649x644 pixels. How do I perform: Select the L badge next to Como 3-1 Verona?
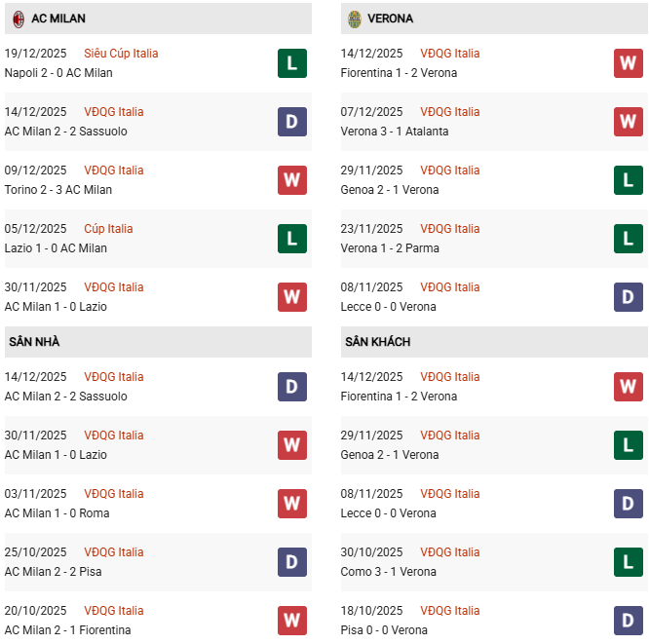point(629,562)
